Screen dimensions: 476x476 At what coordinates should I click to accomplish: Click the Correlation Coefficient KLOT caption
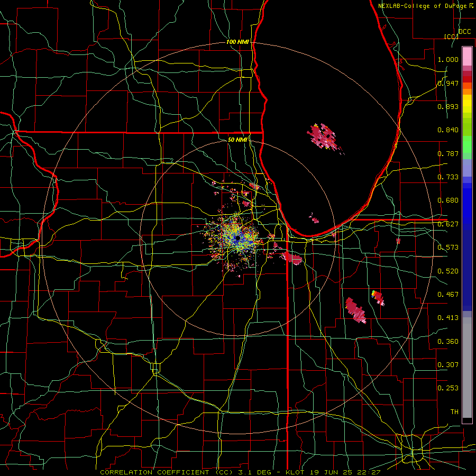[240, 472]
